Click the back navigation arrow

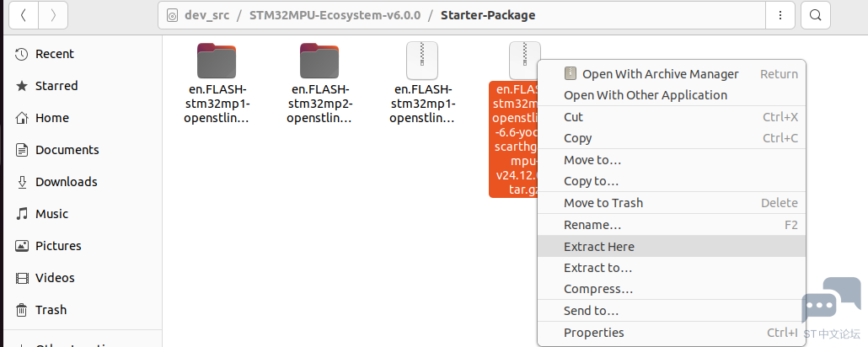(x=24, y=15)
